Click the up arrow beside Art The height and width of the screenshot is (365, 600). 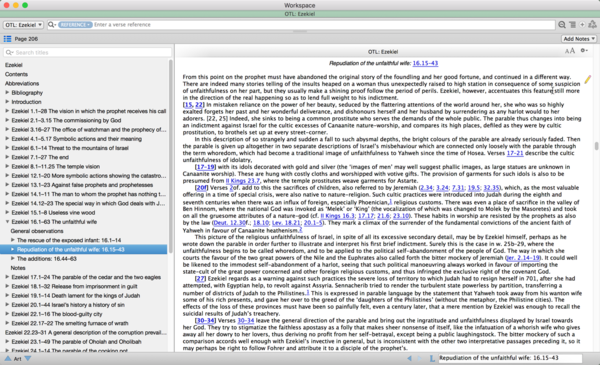(8, 358)
